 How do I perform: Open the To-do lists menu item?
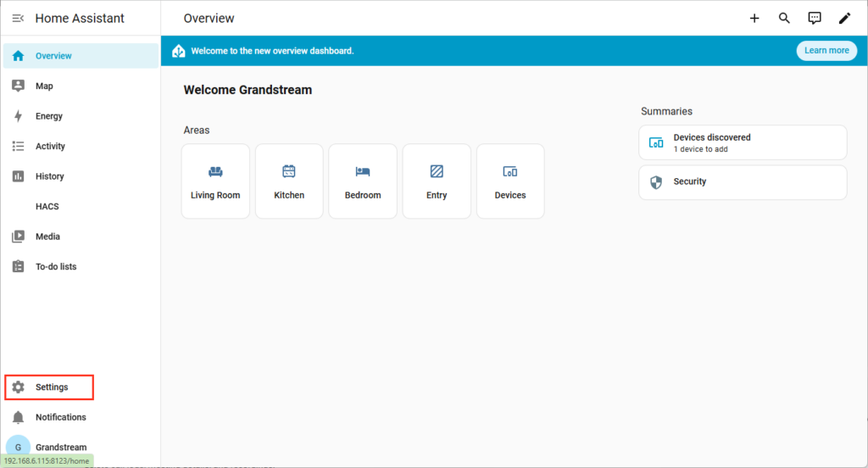pyautogui.click(x=81, y=266)
